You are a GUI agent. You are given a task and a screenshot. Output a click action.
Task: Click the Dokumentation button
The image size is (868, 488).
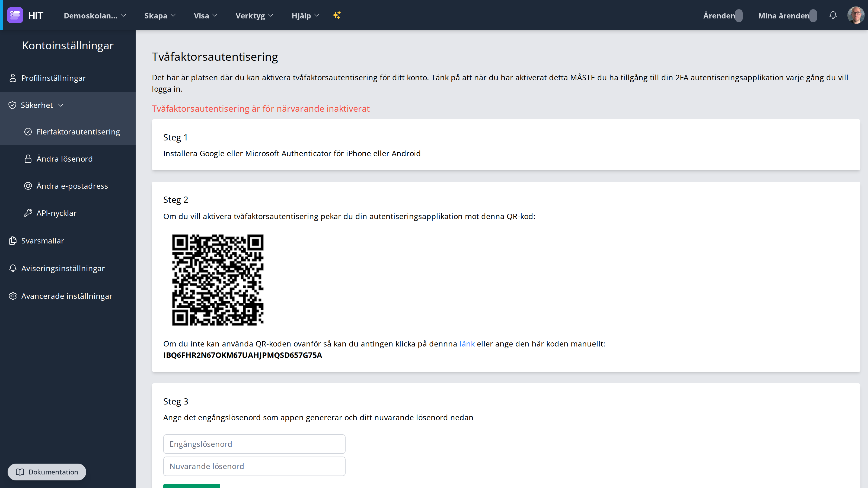click(47, 472)
